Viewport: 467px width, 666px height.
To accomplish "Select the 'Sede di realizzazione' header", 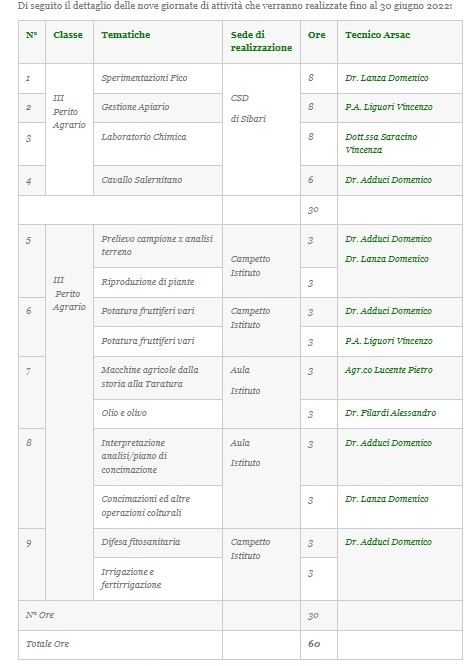I will click(x=261, y=41).
